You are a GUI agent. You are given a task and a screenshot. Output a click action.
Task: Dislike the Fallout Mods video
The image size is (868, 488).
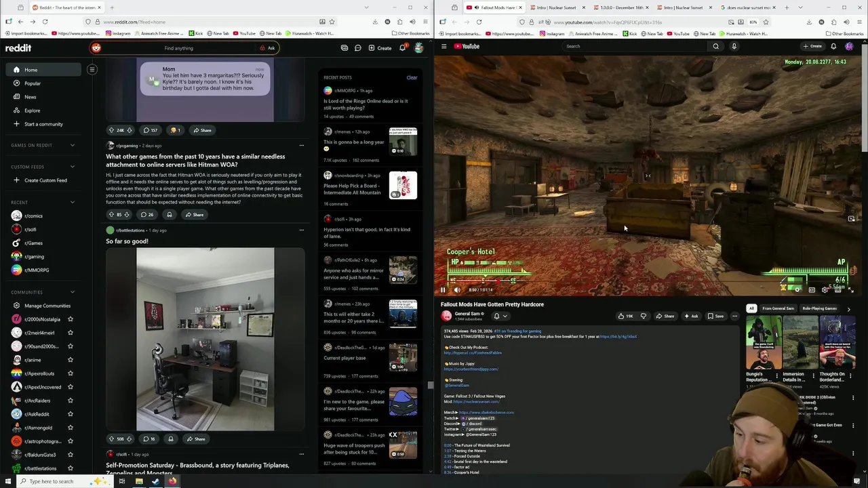(x=644, y=316)
